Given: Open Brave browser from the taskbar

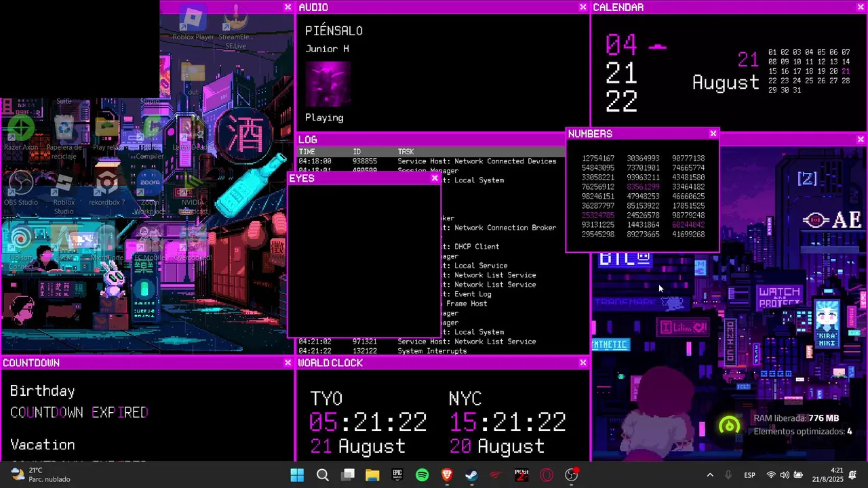Looking at the screenshot, I should tap(447, 475).
